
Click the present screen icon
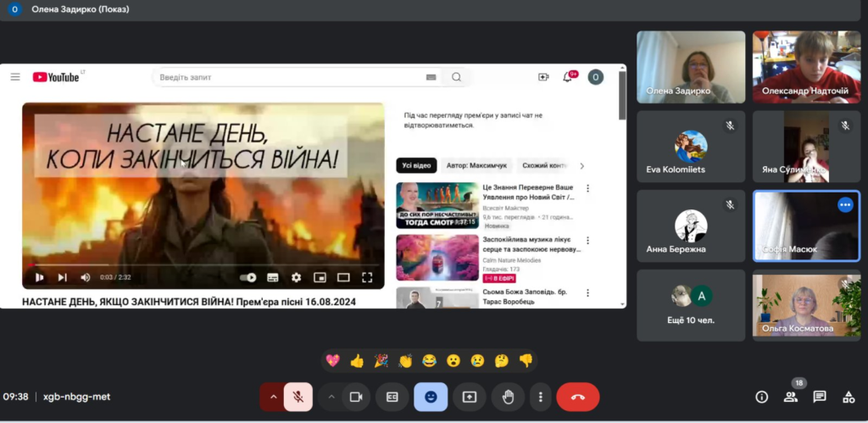(x=469, y=397)
